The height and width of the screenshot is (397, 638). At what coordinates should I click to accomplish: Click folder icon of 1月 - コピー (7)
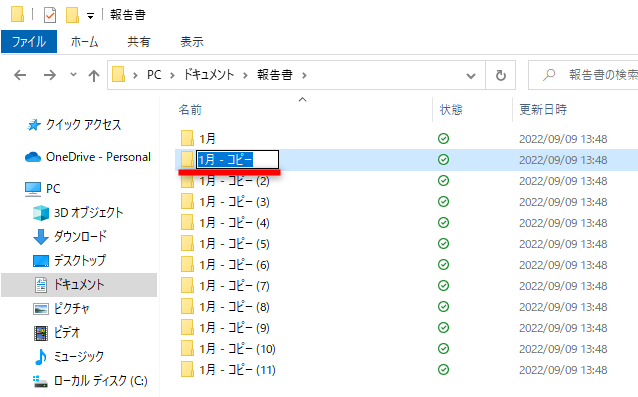point(187,286)
